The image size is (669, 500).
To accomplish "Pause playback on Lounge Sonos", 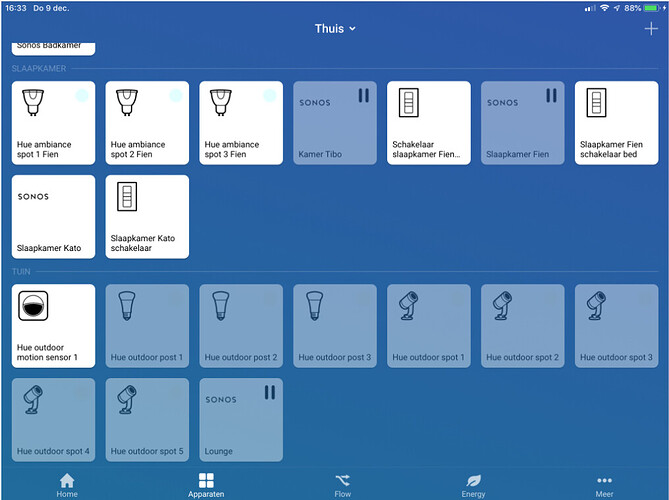I will click(270, 392).
